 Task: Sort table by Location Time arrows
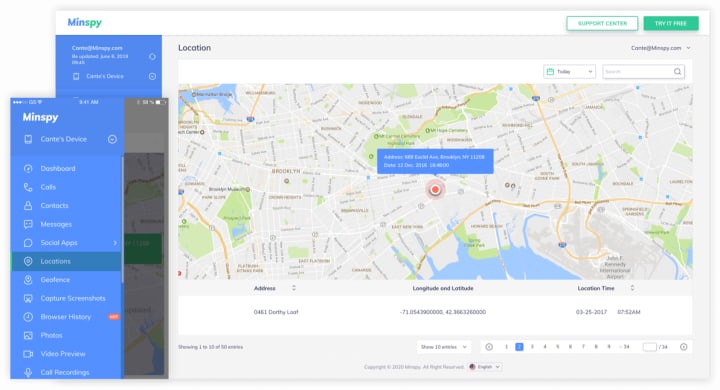point(632,288)
